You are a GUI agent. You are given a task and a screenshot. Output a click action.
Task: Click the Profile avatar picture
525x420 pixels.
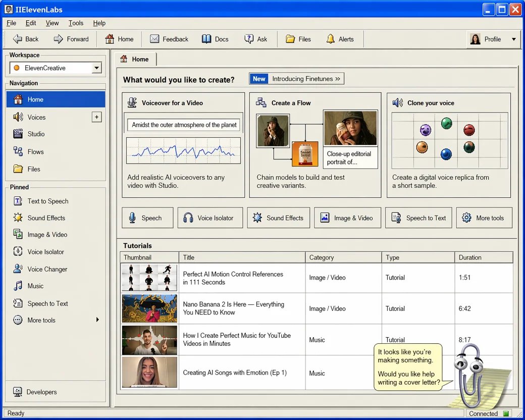pyautogui.click(x=475, y=39)
